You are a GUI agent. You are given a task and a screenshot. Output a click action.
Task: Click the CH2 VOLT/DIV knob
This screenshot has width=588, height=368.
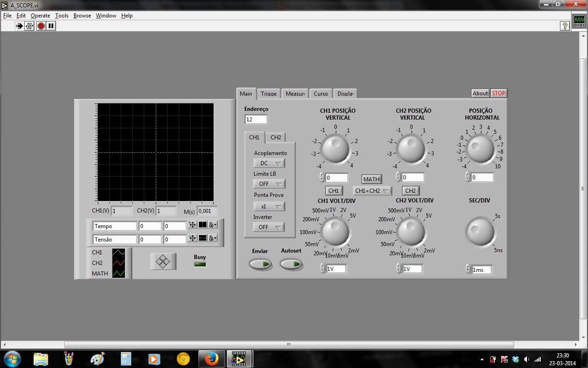(411, 232)
